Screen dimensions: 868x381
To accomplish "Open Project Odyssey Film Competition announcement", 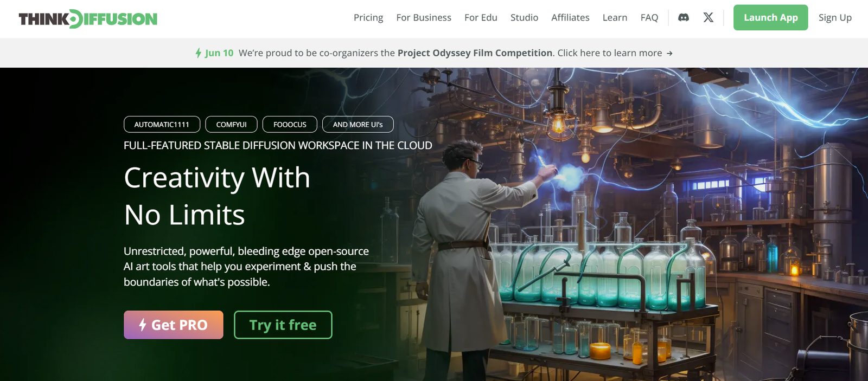I will coord(475,53).
